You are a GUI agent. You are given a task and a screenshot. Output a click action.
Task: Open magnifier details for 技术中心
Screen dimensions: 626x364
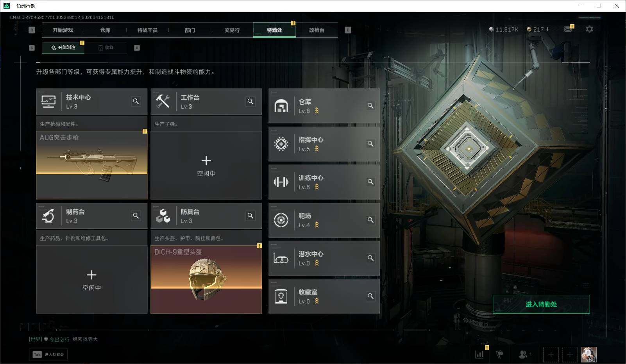136,102
